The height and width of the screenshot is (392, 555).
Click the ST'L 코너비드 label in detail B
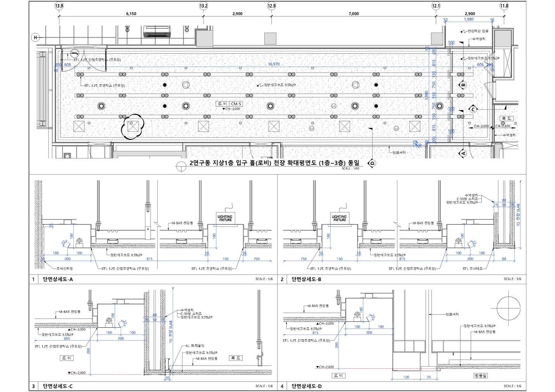pyautogui.click(x=472, y=268)
